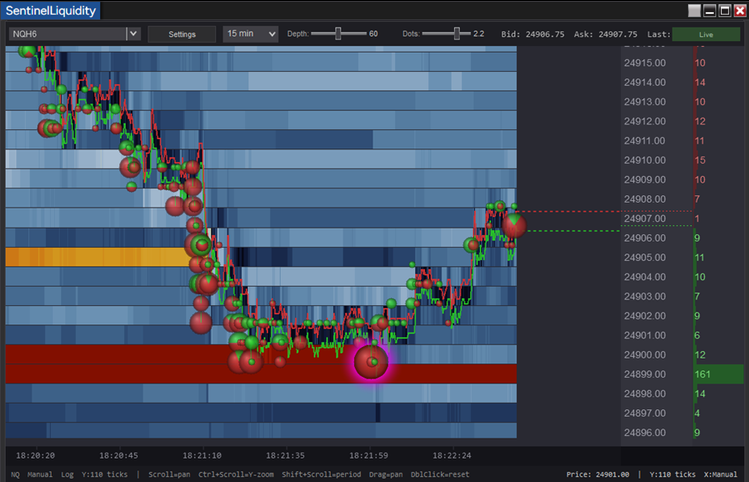Image resolution: width=749 pixels, height=482 pixels.
Task: Select the Bid: 24906.75 readout
Action: coord(533,34)
